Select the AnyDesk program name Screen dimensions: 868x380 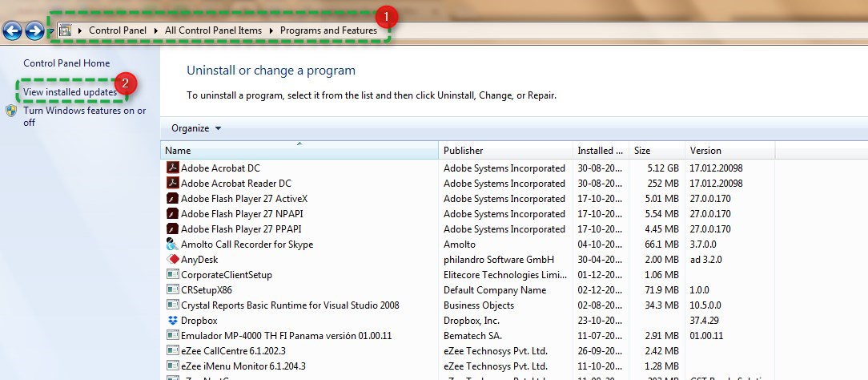click(x=199, y=259)
